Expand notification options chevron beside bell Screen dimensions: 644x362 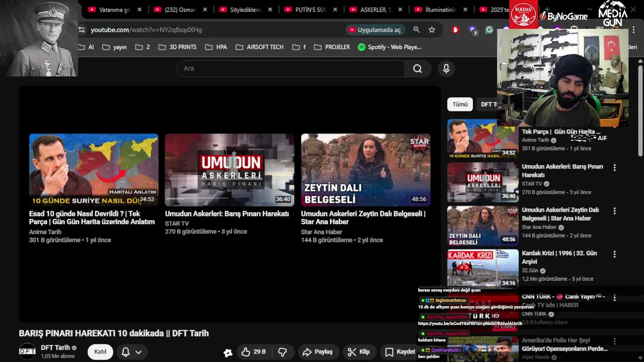(x=138, y=352)
